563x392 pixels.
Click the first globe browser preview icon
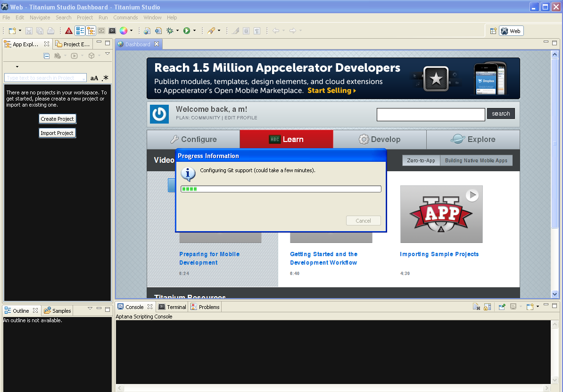pos(147,31)
